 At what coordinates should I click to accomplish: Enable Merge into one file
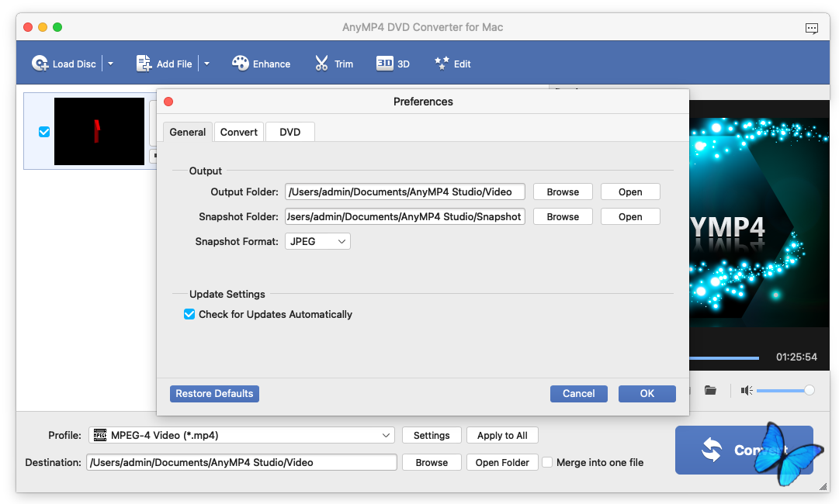coord(547,462)
